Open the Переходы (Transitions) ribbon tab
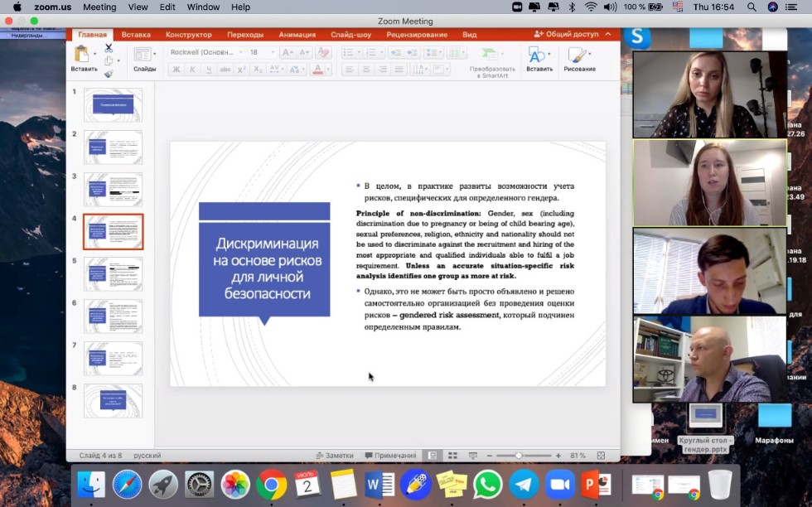The image size is (812, 507). pos(245,35)
